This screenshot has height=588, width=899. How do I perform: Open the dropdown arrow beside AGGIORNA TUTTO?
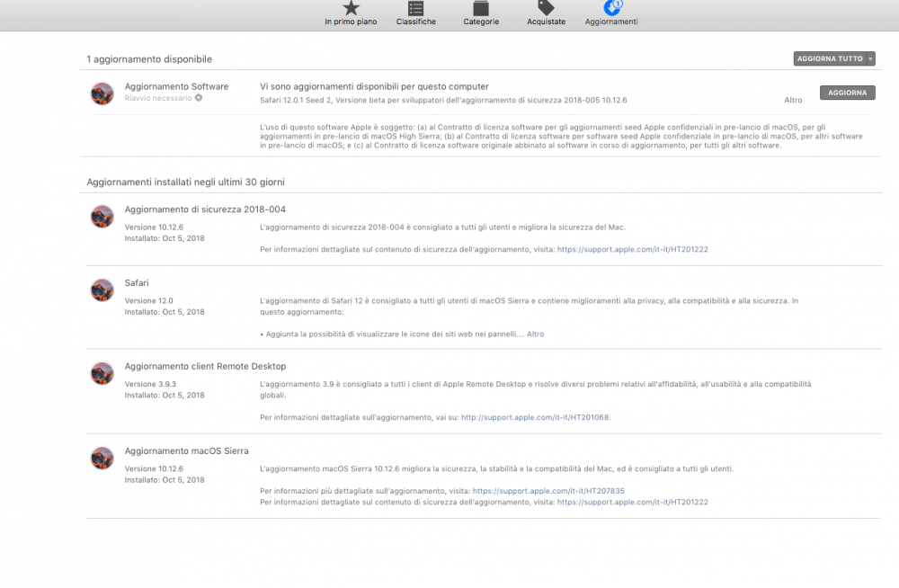click(871, 58)
